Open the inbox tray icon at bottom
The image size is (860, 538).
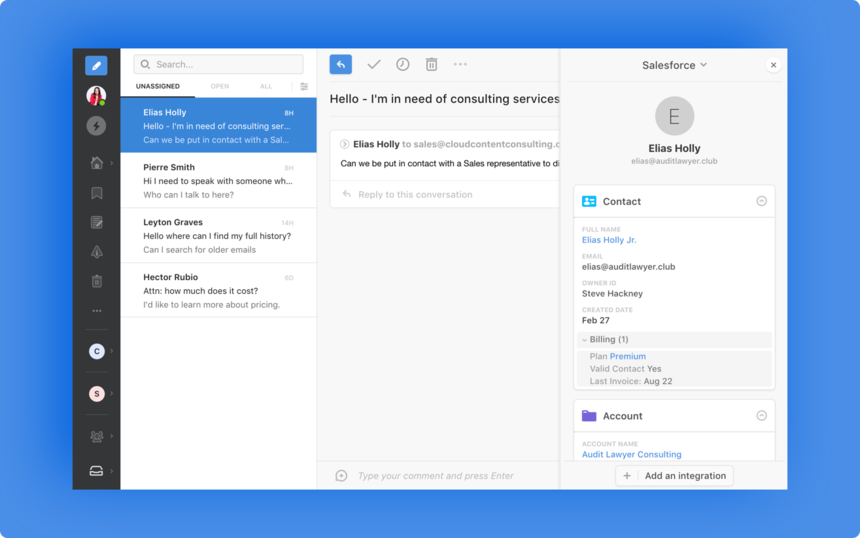[96, 471]
